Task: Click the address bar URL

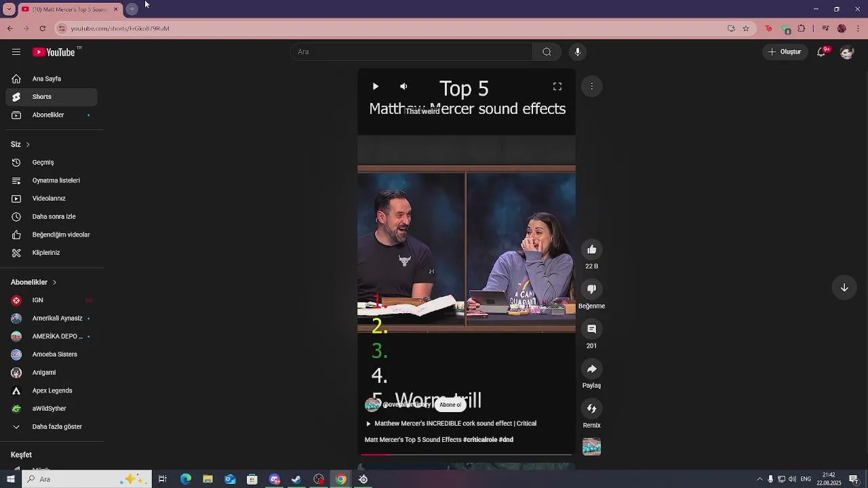Action: [x=120, y=28]
